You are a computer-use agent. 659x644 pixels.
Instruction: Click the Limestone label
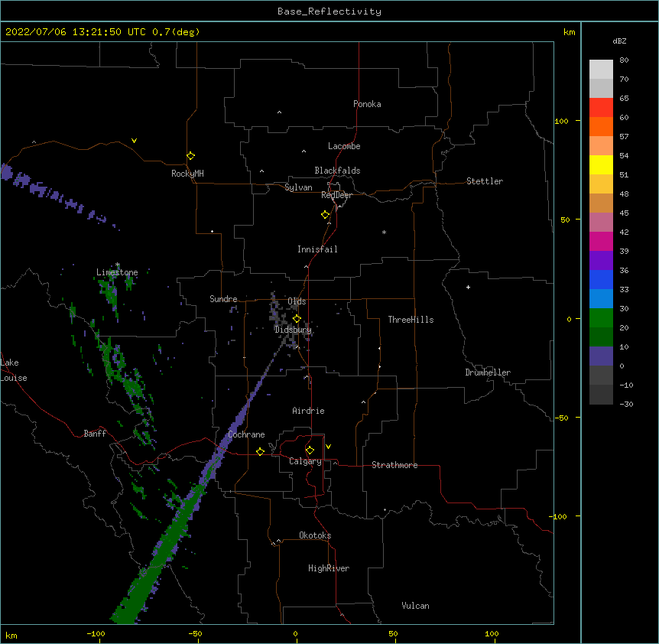pyautogui.click(x=117, y=272)
